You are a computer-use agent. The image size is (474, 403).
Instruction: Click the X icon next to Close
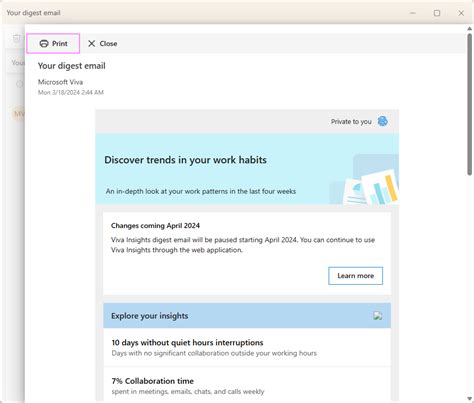click(x=91, y=43)
